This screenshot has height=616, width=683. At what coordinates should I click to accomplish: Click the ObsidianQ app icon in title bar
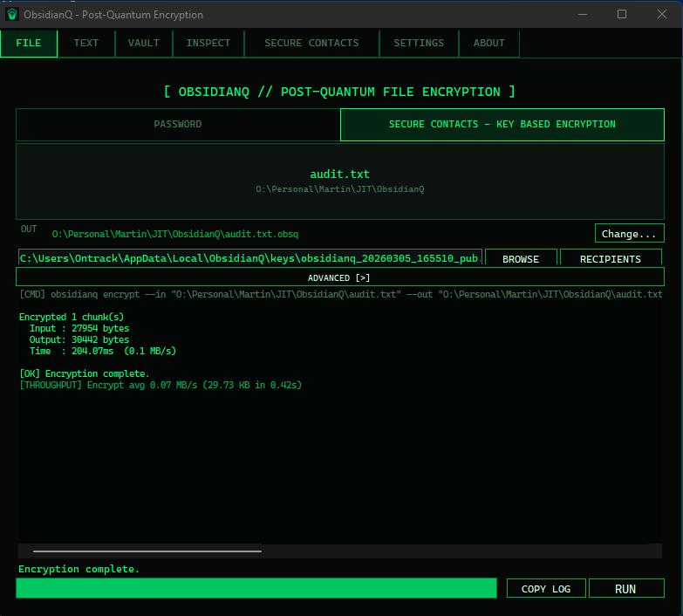tap(12, 14)
